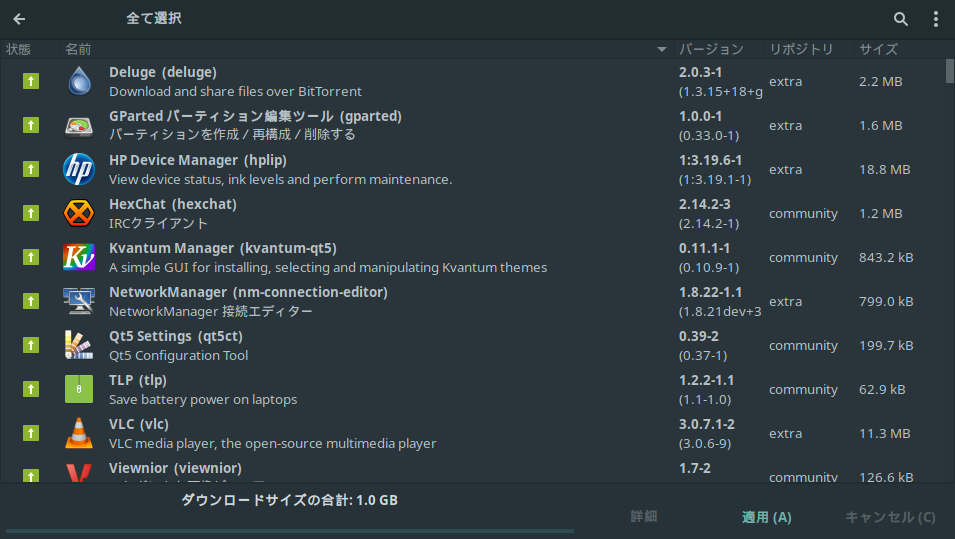Click the VLC traffic cone icon
Viewport: 955px width, 539px height.
click(79, 433)
